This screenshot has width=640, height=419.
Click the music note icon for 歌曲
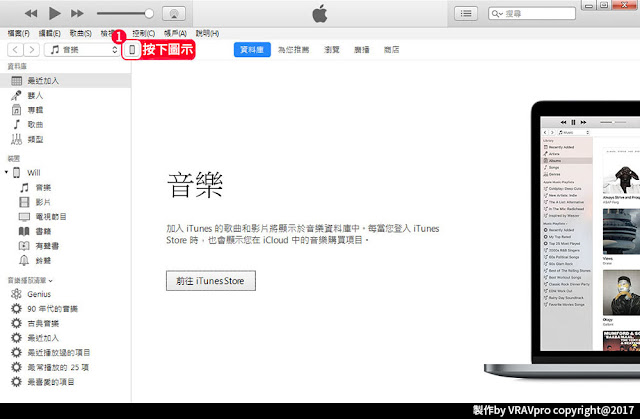pos(16,124)
